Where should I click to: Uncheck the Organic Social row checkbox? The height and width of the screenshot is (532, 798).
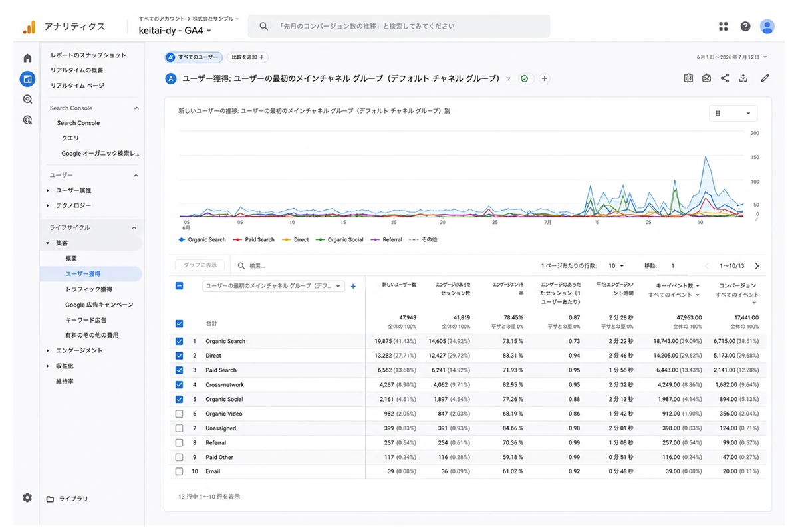[x=179, y=400]
